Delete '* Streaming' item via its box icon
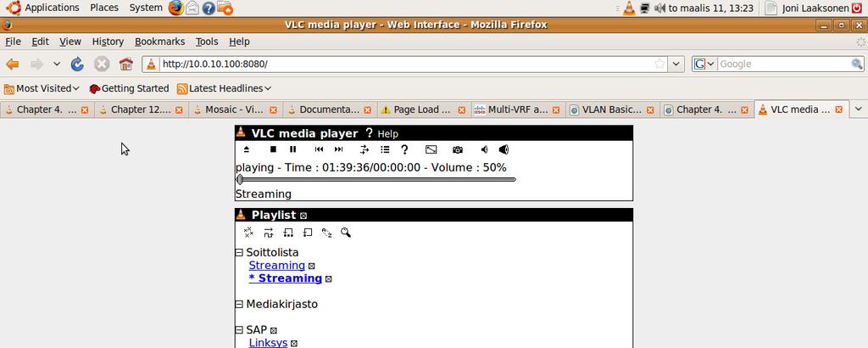The width and height of the screenshot is (868, 348). [328, 278]
